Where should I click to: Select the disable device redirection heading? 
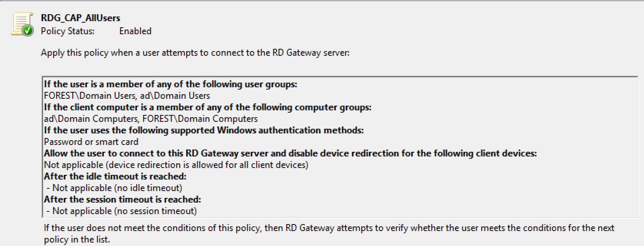click(x=290, y=153)
